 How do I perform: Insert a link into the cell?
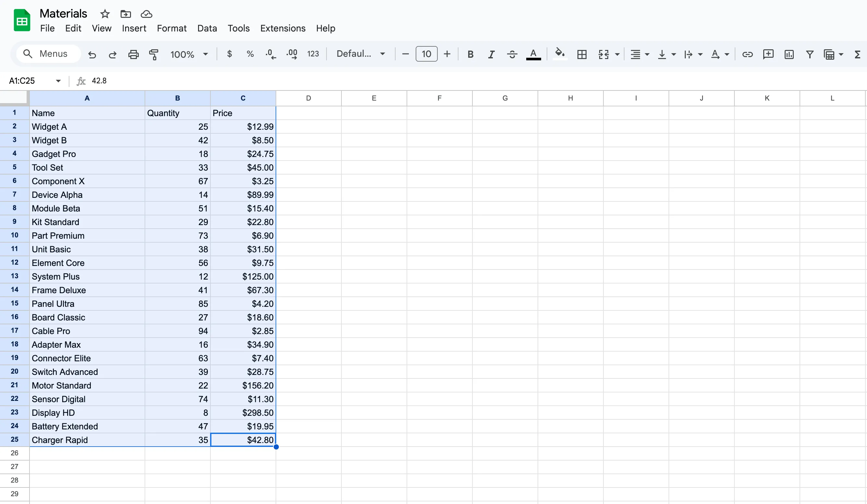[747, 54]
